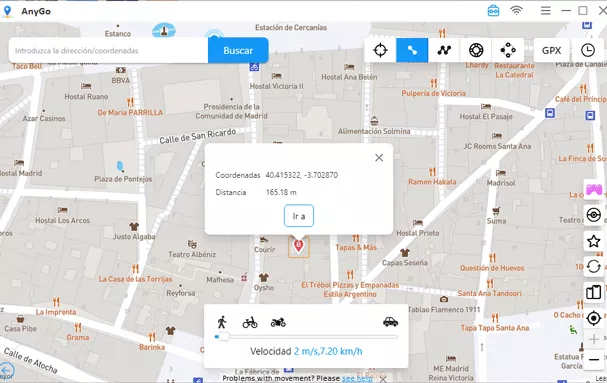Click the red destination pin on map

pyautogui.click(x=298, y=246)
